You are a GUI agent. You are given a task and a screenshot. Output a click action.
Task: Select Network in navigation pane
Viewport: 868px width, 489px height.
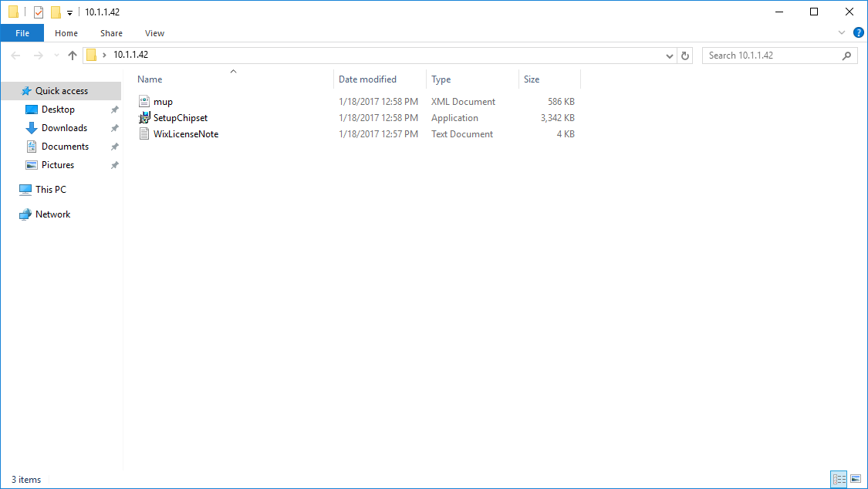tap(52, 214)
